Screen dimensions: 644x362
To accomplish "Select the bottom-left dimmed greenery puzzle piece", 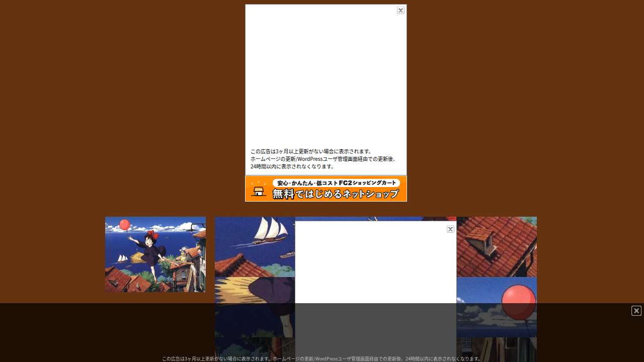I will point(255,349).
